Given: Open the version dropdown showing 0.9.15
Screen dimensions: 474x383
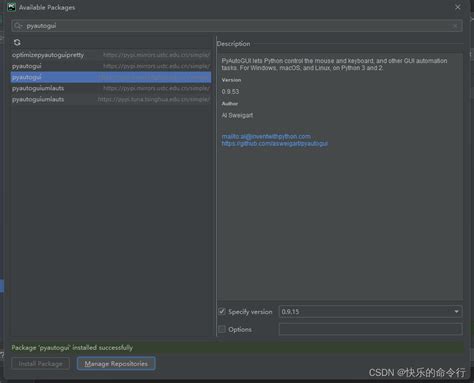Looking at the screenshot, I should (x=370, y=312).
